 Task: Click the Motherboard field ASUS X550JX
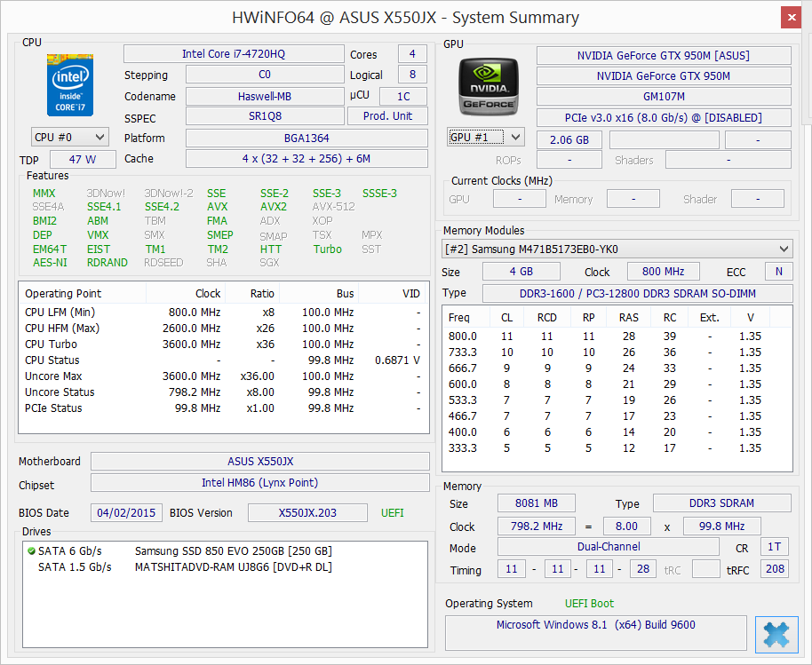(x=260, y=461)
